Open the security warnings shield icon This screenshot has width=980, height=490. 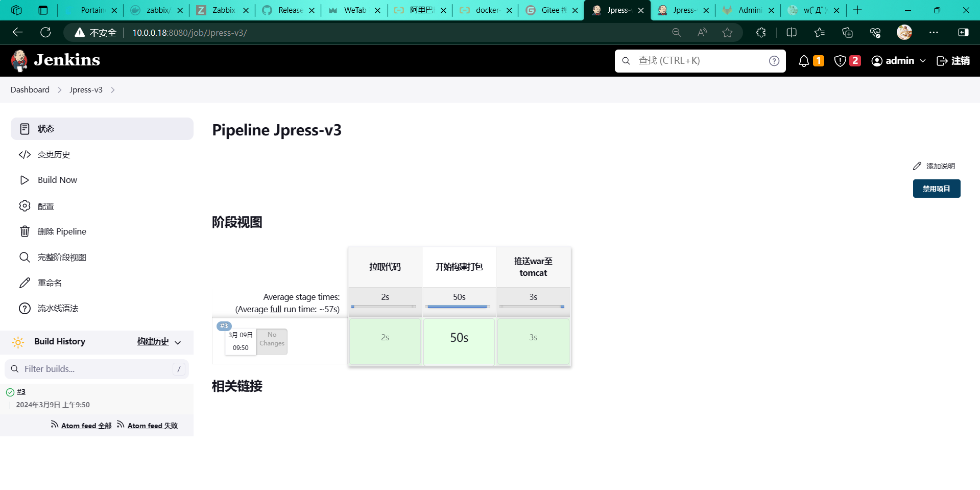pos(840,61)
